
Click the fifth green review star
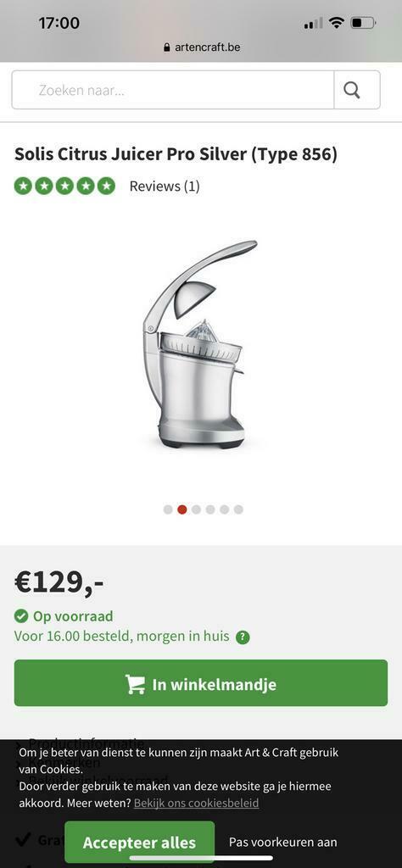[x=106, y=186]
